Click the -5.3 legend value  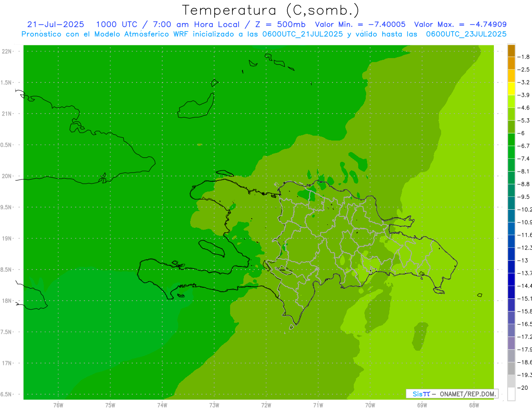coord(523,120)
